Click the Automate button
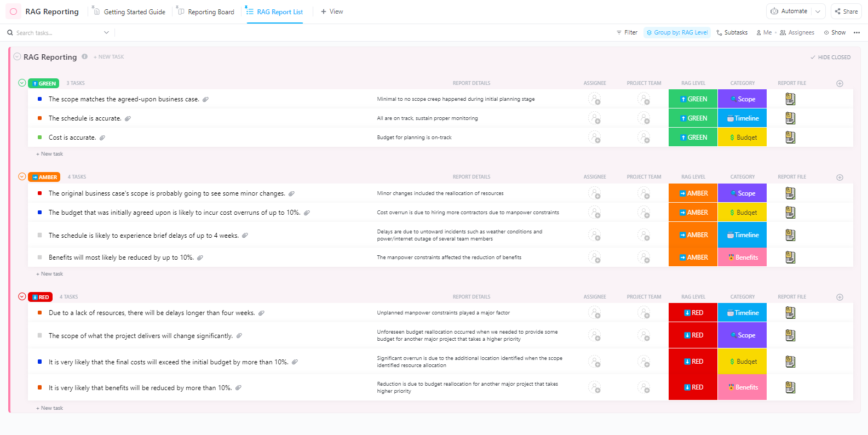The height and width of the screenshot is (435, 868). coord(789,12)
